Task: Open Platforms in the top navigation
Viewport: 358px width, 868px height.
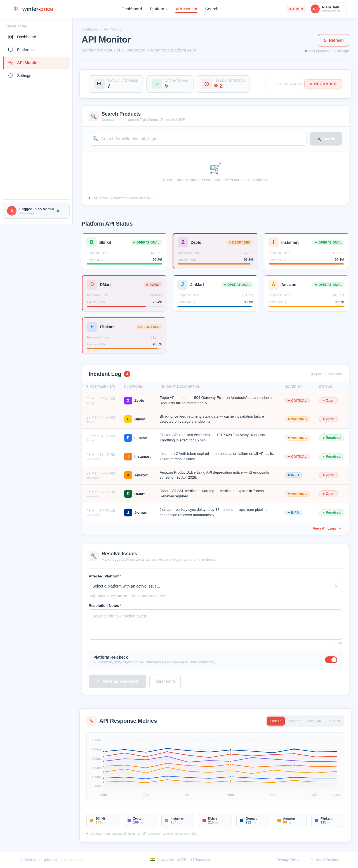Action: [159, 9]
